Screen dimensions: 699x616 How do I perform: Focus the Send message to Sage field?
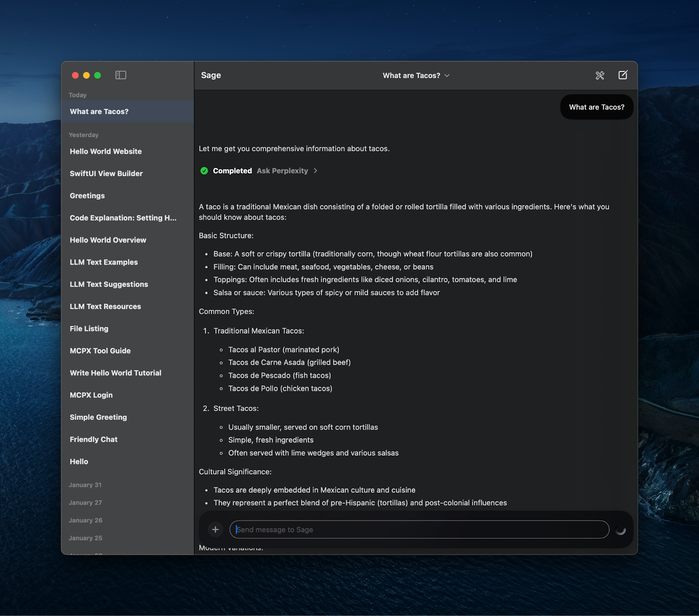pyautogui.click(x=419, y=529)
